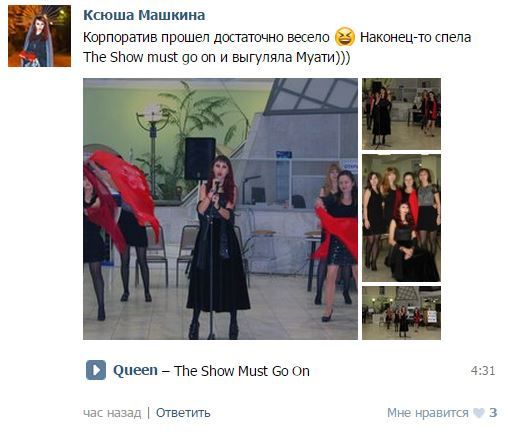Image resolution: width=508 pixels, height=432 pixels.
Task: Show who liked via the count 3
Action: pyautogui.click(x=493, y=413)
